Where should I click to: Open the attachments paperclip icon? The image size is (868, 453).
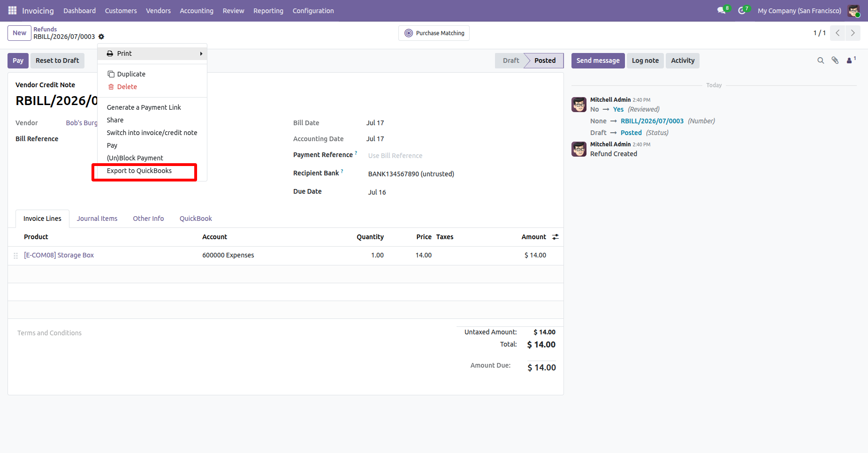(x=835, y=60)
